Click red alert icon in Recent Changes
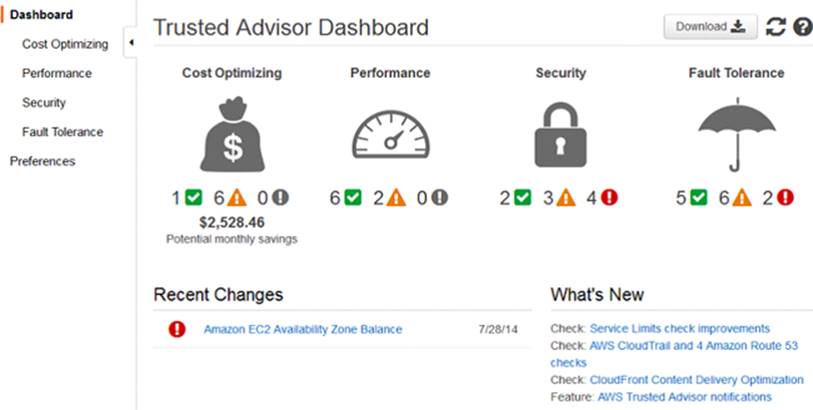 [177, 329]
